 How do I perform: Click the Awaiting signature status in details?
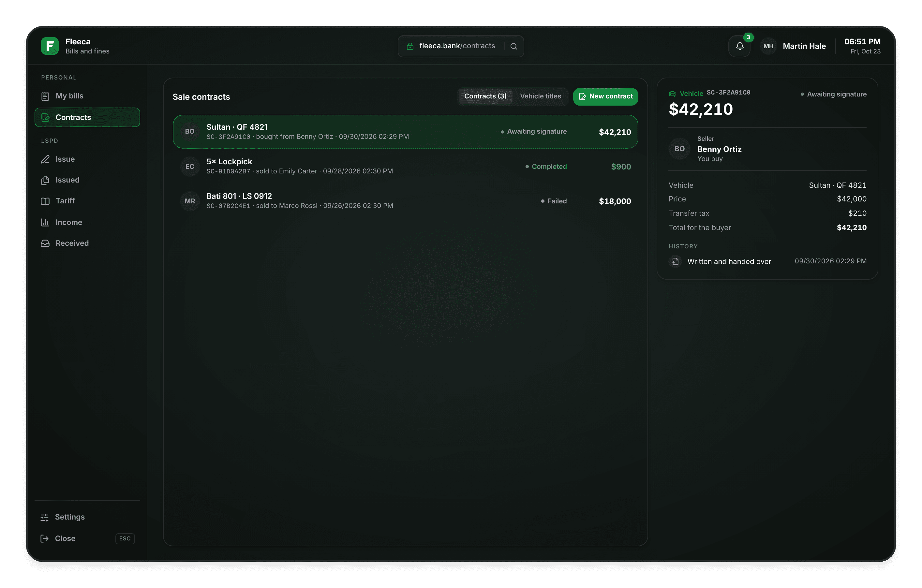click(834, 94)
